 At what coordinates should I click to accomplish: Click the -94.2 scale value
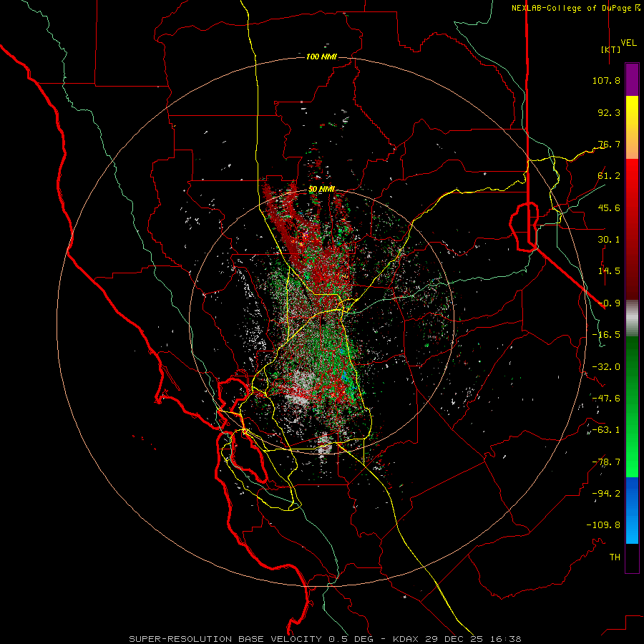pos(606,494)
